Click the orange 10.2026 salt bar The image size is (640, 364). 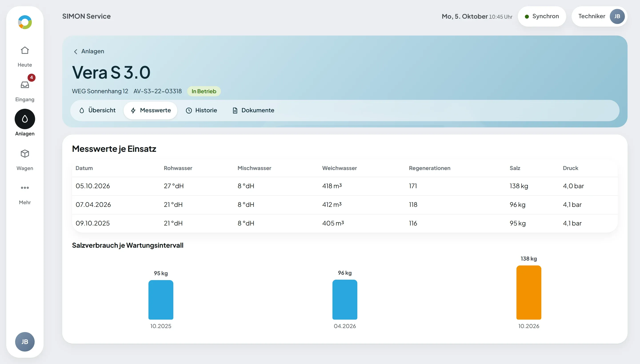coord(529,293)
